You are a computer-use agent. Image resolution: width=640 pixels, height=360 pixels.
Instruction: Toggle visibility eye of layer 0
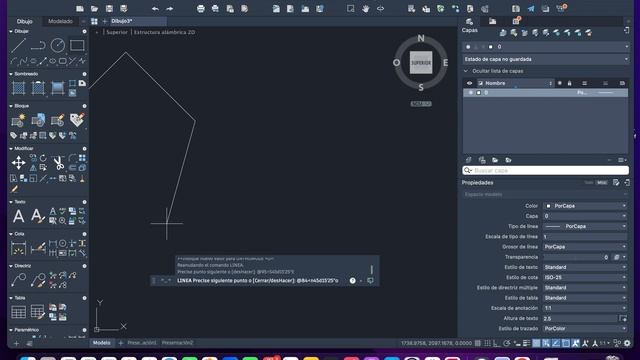470,93
